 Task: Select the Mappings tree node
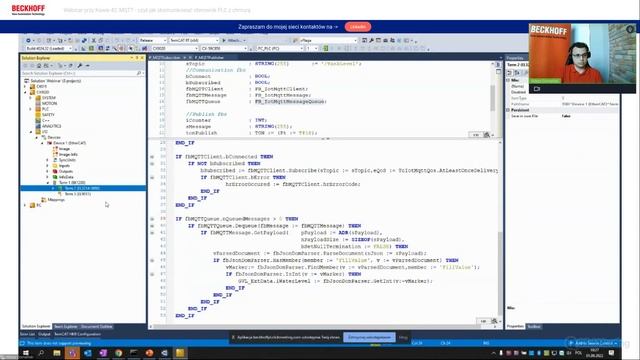pyautogui.click(x=56, y=200)
